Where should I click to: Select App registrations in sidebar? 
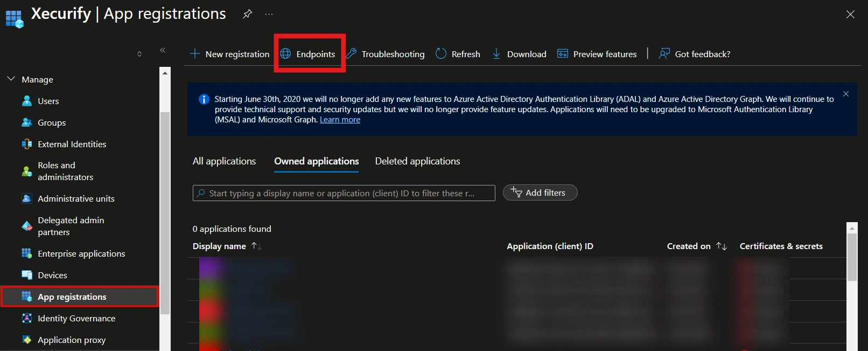[80, 297]
